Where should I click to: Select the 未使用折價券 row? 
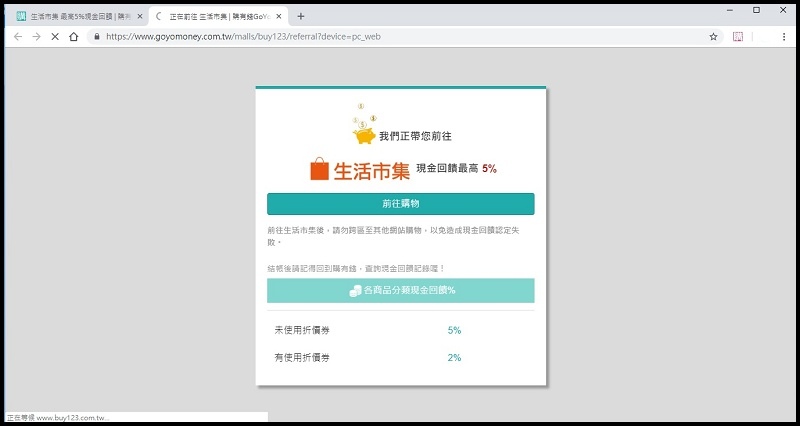(x=400, y=330)
